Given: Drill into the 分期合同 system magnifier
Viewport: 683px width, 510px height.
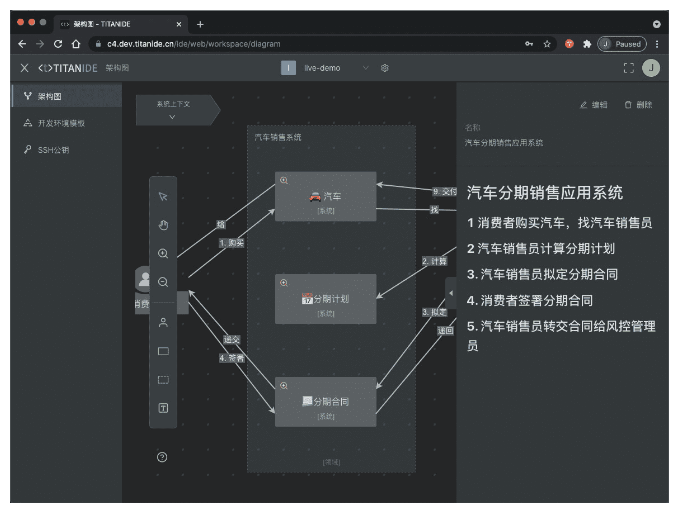Looking at the screenshot, I should pos(284,385).
